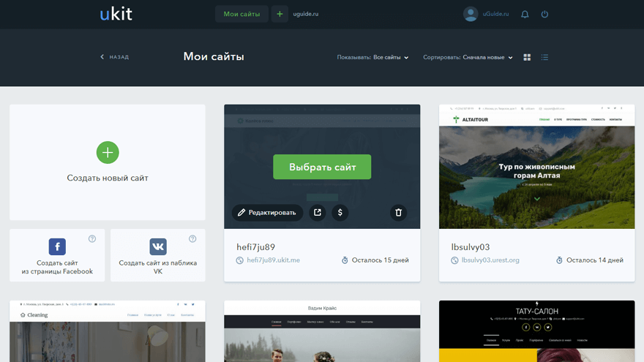Open the Altaitour site thumbnail
Viewport: 644px width, 362px height.
[x=537, y=167]
